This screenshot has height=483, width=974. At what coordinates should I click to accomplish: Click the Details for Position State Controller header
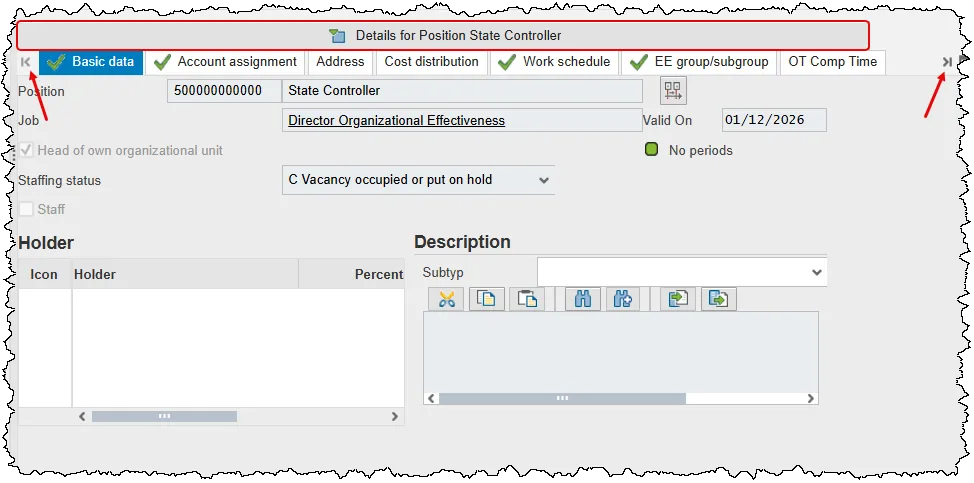pyautogui.click(x=442, y=35)
